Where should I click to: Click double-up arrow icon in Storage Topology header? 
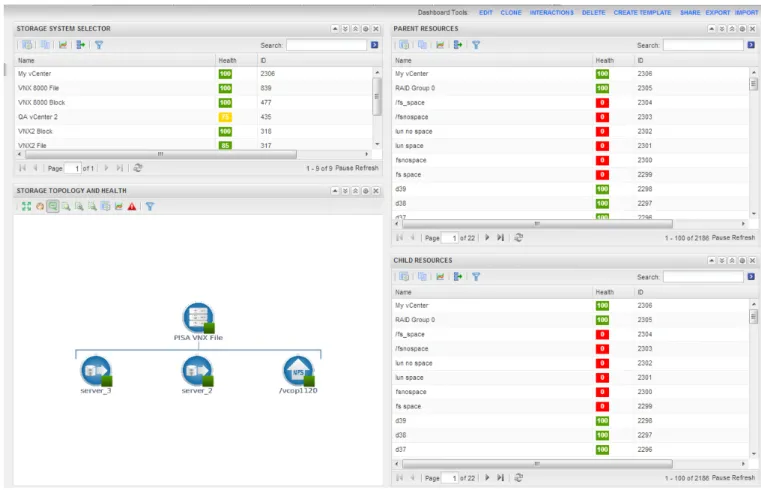tap(355, 191)
